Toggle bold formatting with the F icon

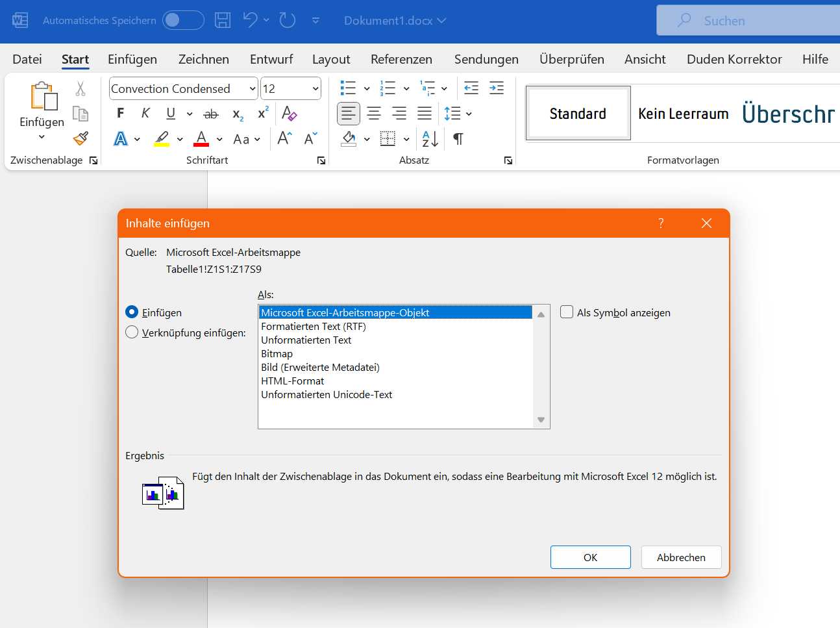click(119, 113)
